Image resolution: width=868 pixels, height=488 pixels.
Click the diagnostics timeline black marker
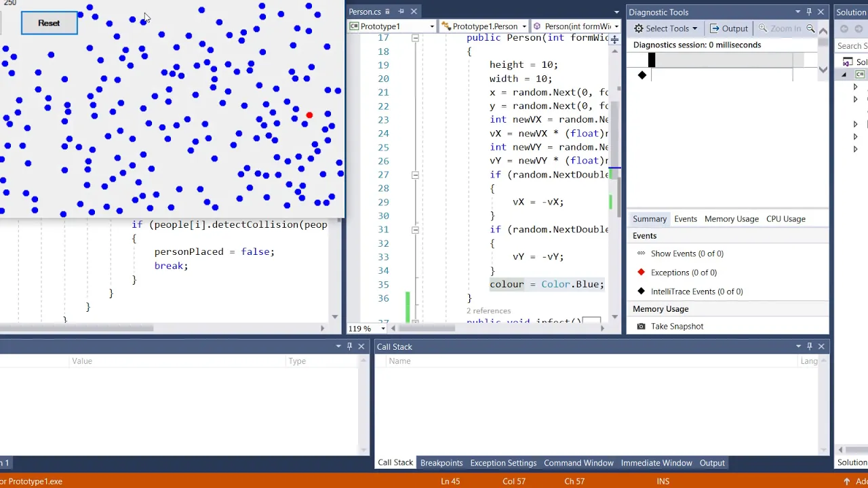pos(652,60)
